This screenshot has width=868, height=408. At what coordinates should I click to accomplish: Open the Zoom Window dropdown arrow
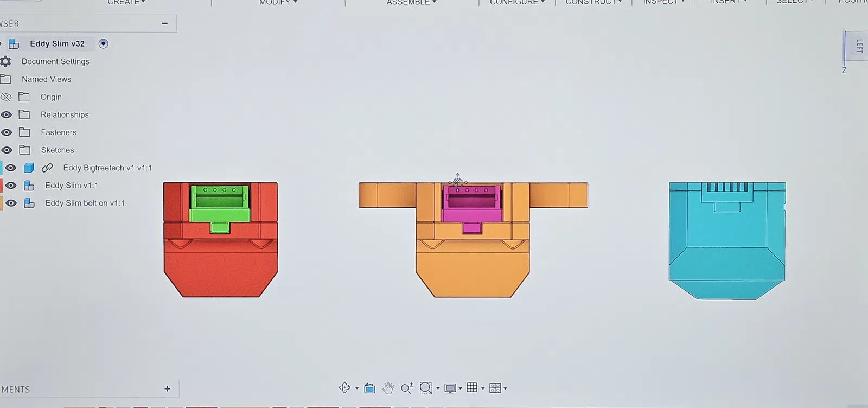(438, 388)
